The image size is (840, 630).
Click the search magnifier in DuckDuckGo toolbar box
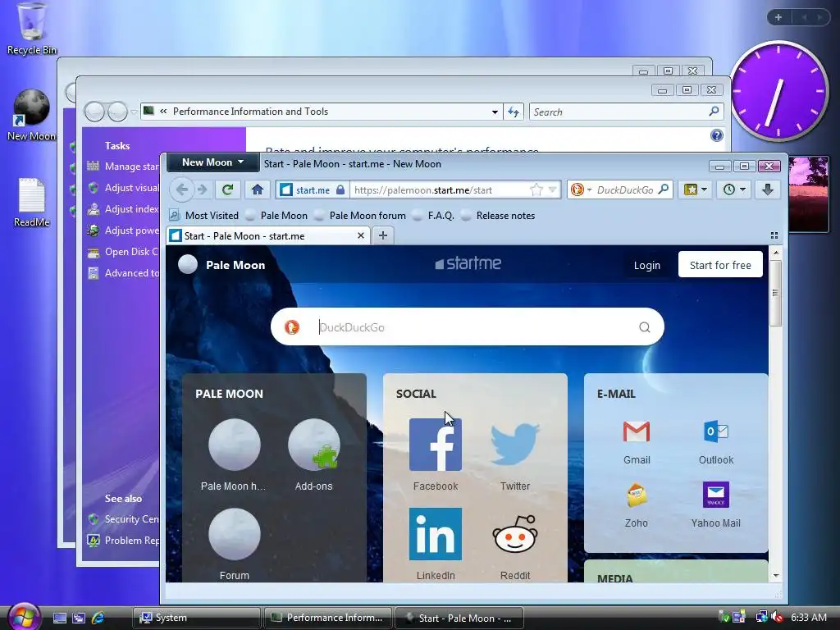tap(663, 189)
